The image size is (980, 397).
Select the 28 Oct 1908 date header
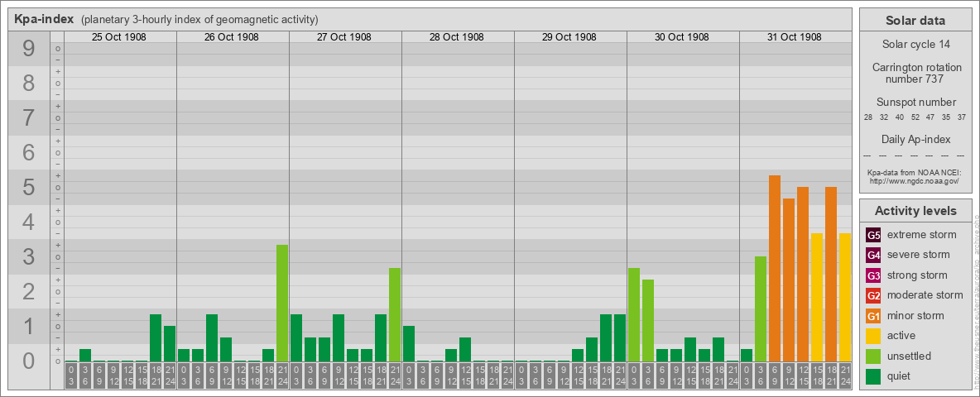point(456,37)
